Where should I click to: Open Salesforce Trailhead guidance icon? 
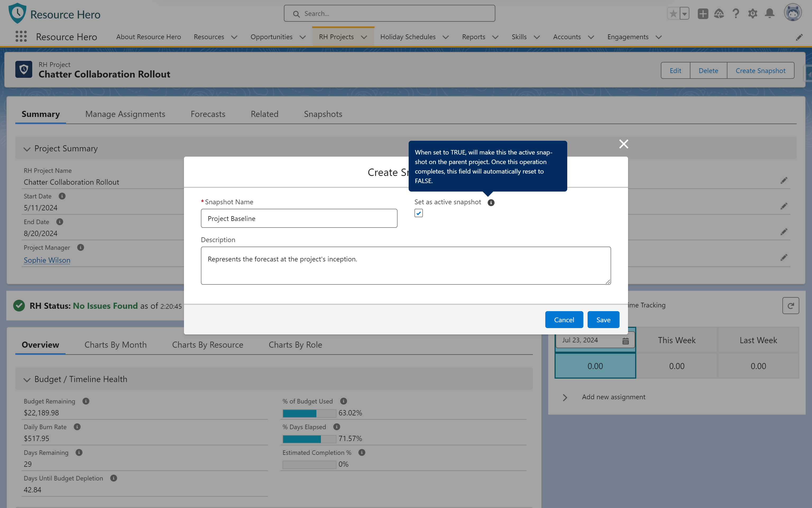[x=719, y=13]
